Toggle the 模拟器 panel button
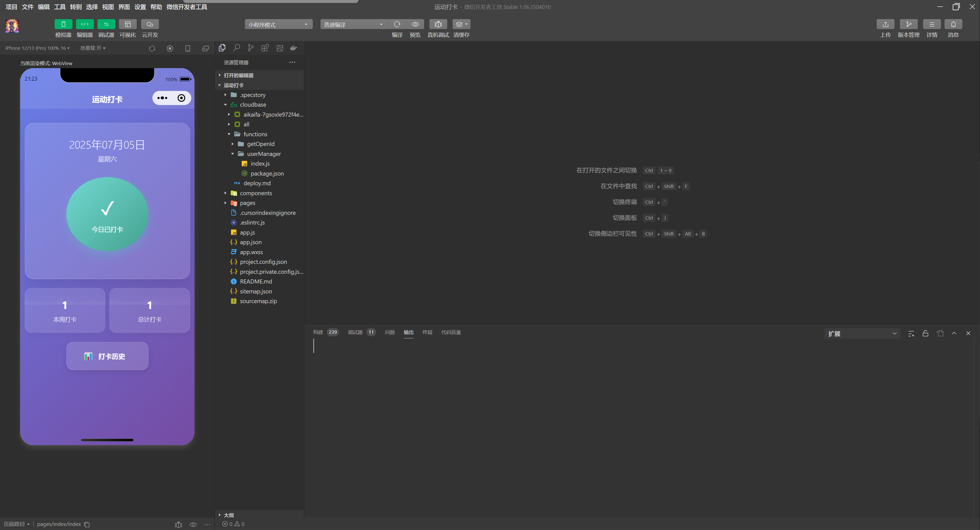Screen dimensions: 980x530 point(63,24)
